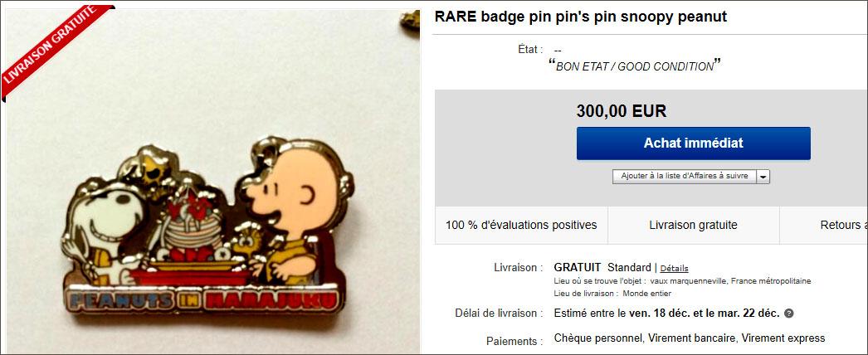Select the 100 % d'évaluations positives cell
The width and height of the screenshot is (868, 355).
pos(521,225)
